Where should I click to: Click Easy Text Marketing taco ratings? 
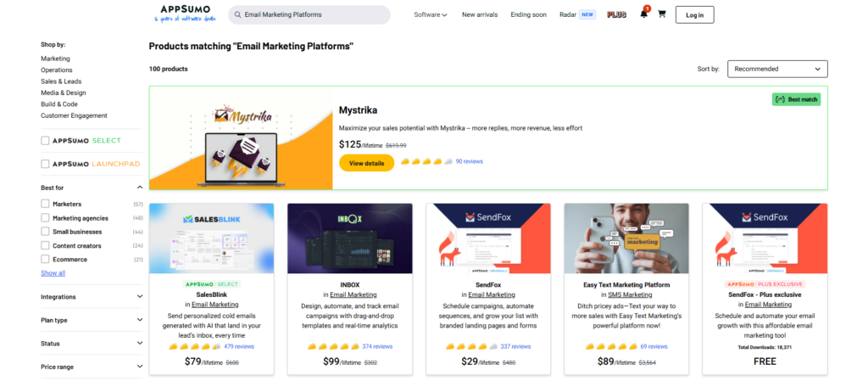612,346
